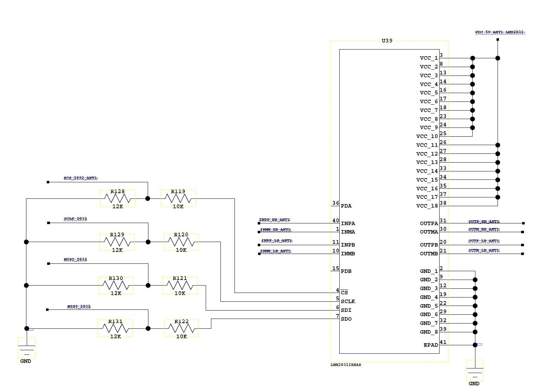Click the OUTP_HB_ANT1 net label
The height and width of the screenshot is (392, 538).
coord(484,222)
